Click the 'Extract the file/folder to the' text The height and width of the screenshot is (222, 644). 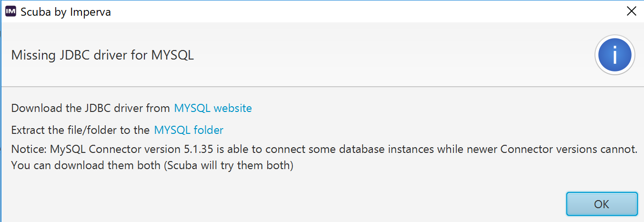[x=80, y=130]
